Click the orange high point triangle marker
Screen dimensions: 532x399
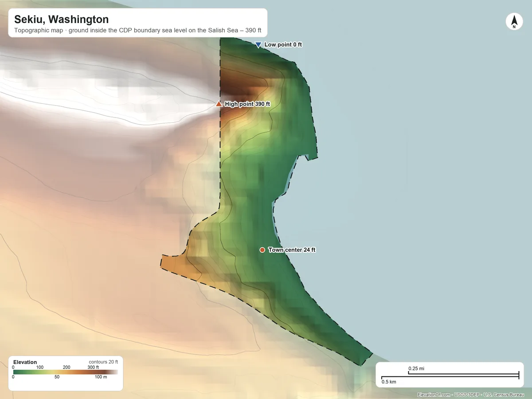pyautogui.click(x=219, y=104)
